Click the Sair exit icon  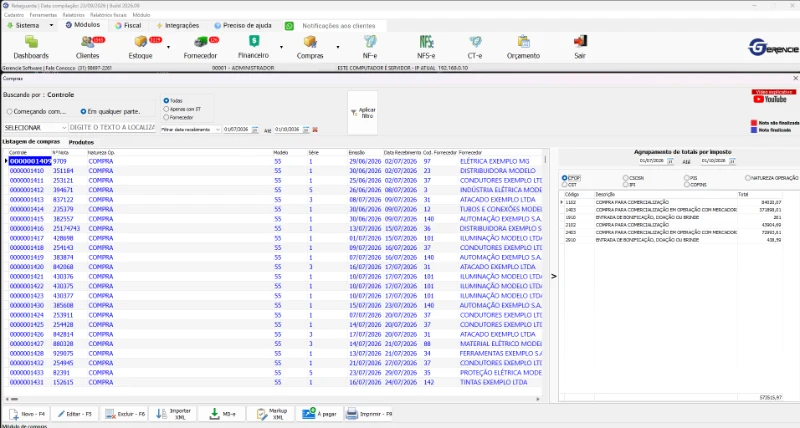pos(580,47)
